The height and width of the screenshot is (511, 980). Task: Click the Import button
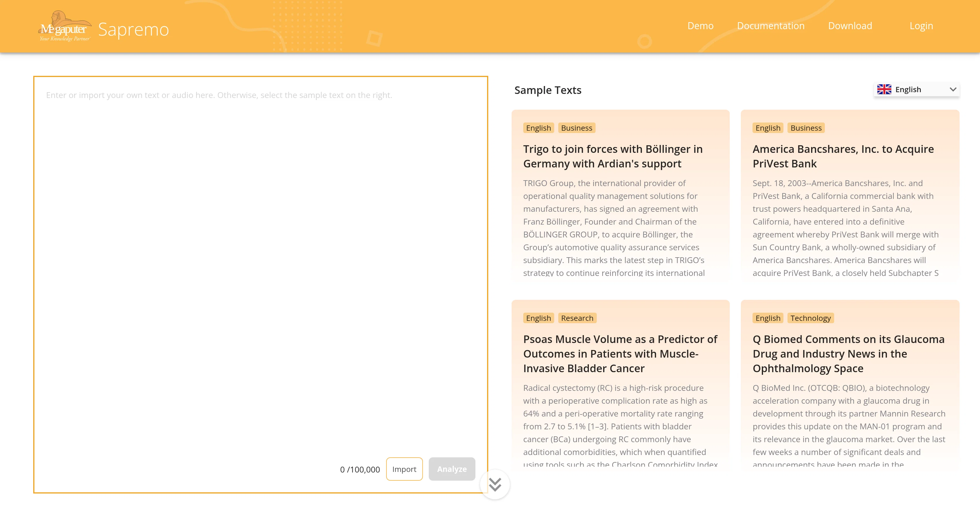click(x=404, y=469)
